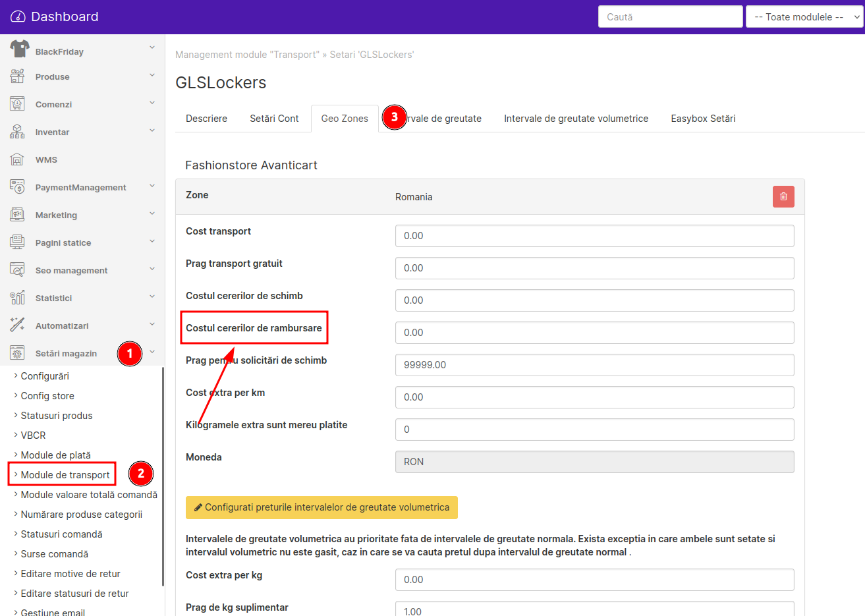Click the Statistici chart icon
The image size is (865, 616).
(17, 298)
